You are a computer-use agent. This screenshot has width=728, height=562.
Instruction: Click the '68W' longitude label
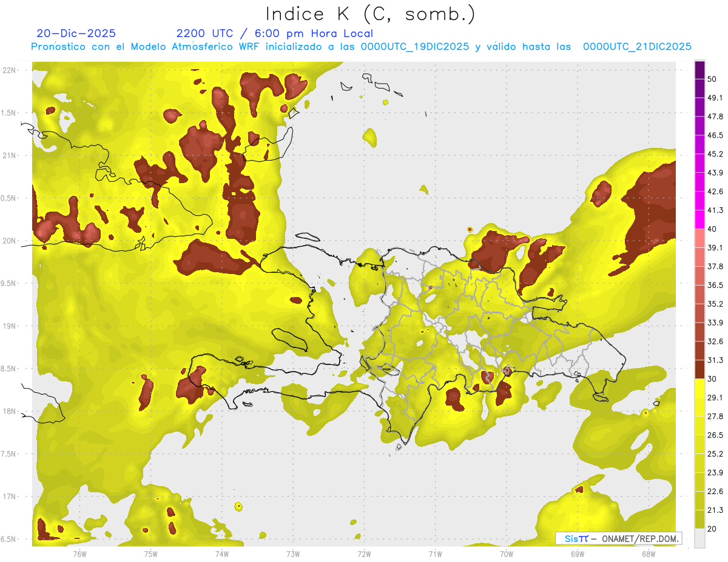649,554
